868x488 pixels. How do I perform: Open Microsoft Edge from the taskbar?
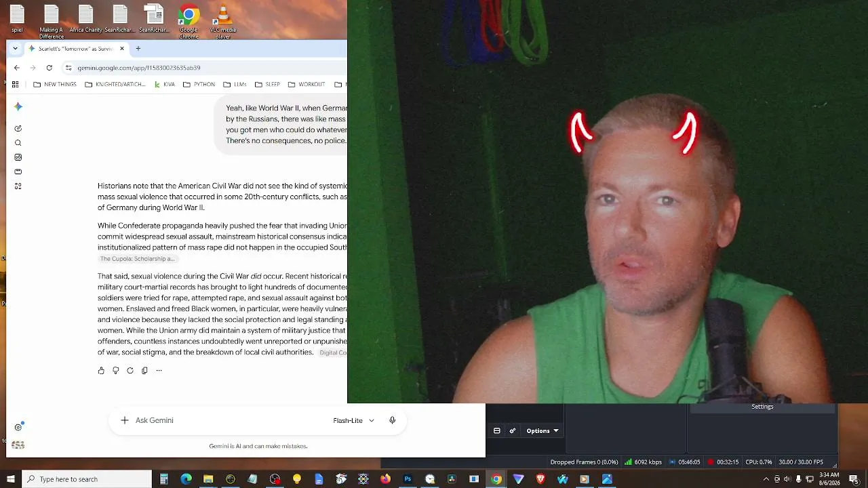[186, 479]
